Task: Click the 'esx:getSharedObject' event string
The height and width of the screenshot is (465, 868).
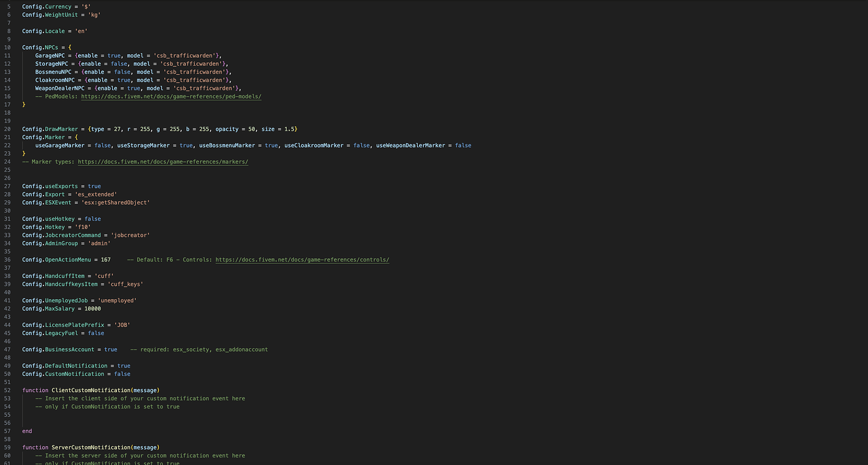Action: (x=114, y=202)
